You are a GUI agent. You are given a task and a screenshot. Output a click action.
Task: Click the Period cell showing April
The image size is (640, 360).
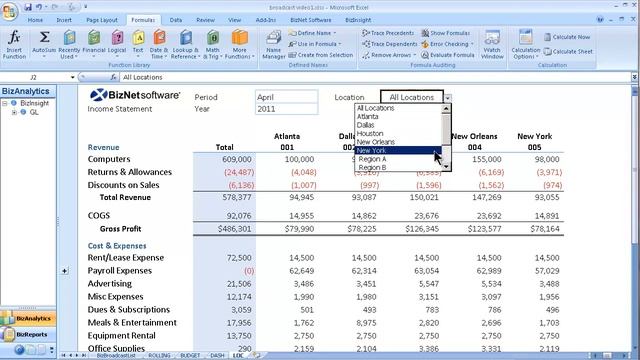click(x=287, y=97)
